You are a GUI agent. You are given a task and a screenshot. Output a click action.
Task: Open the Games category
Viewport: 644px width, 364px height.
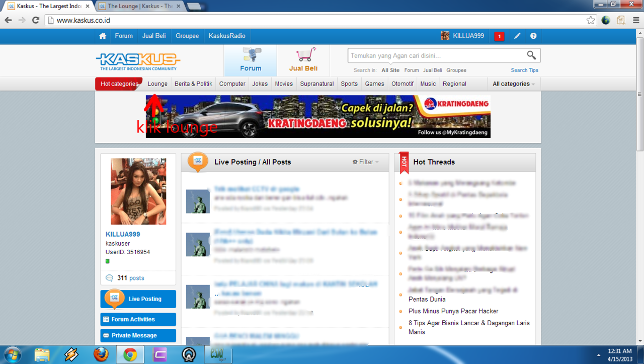(375, 84)
